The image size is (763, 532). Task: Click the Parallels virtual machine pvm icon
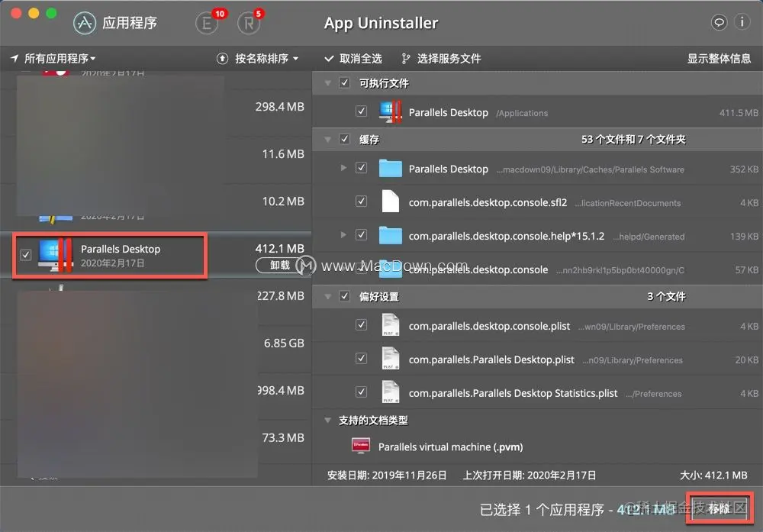(x=361, y=446)
